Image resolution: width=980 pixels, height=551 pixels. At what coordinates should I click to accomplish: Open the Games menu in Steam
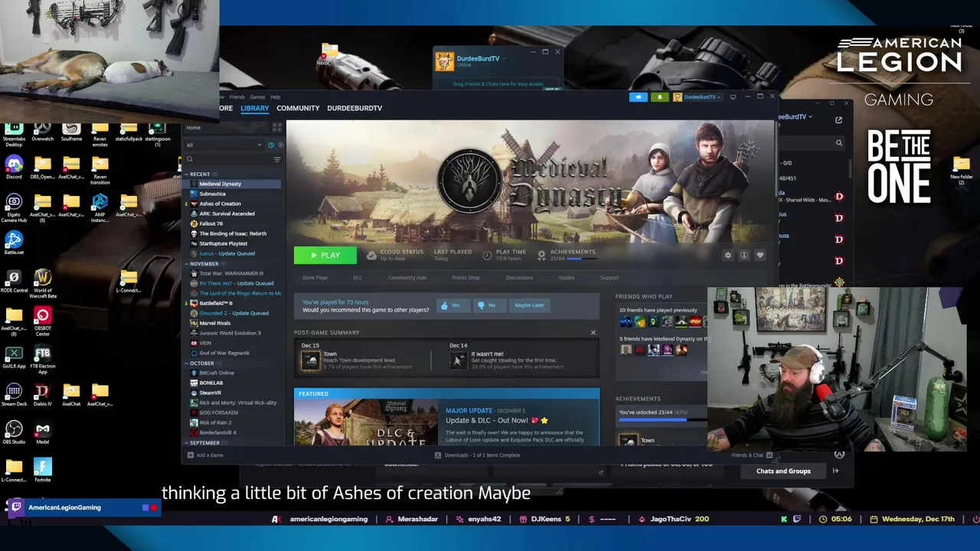(x=257, y=97)
